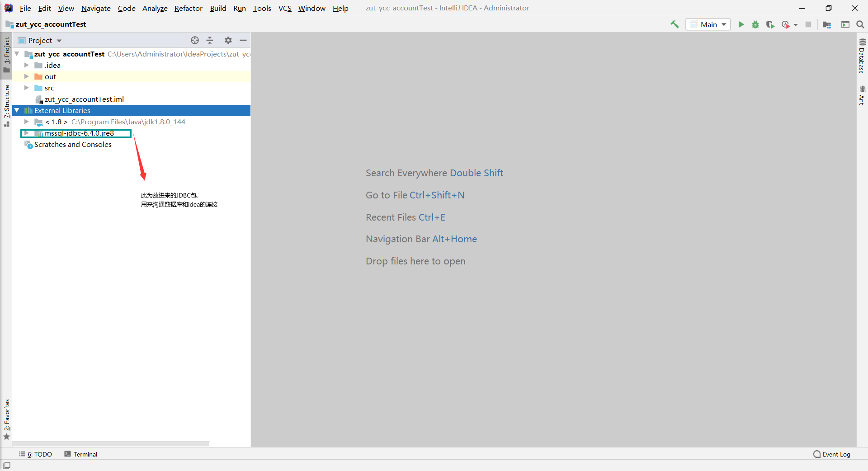Open the Main run configuration dropdown
Screen dimensions: 868x471
point(708,24)
